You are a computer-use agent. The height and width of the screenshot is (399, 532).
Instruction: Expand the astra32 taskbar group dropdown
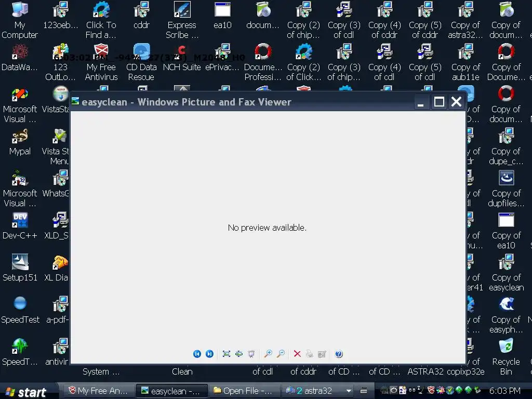(x=349, y=391)
